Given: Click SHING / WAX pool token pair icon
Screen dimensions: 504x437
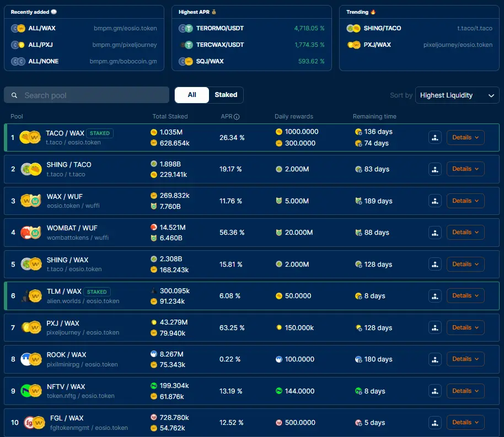Looking at the screenshot, I should pos(31,264).
